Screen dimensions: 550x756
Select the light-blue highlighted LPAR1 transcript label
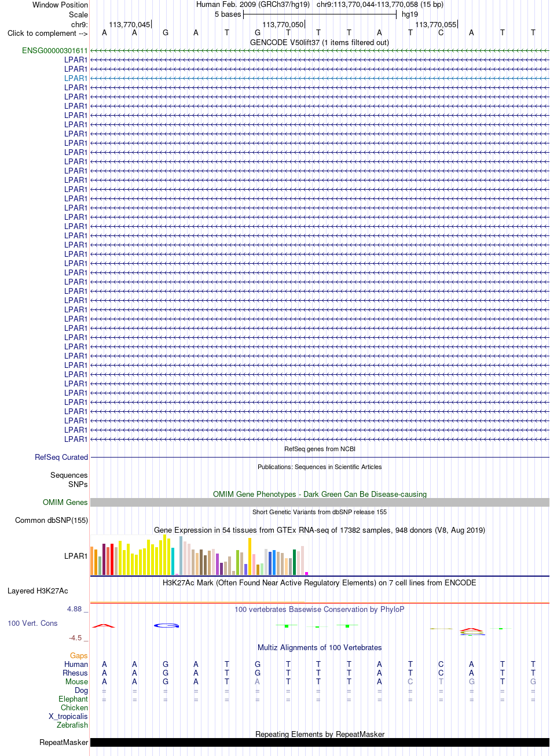click(x=76, y=78)
